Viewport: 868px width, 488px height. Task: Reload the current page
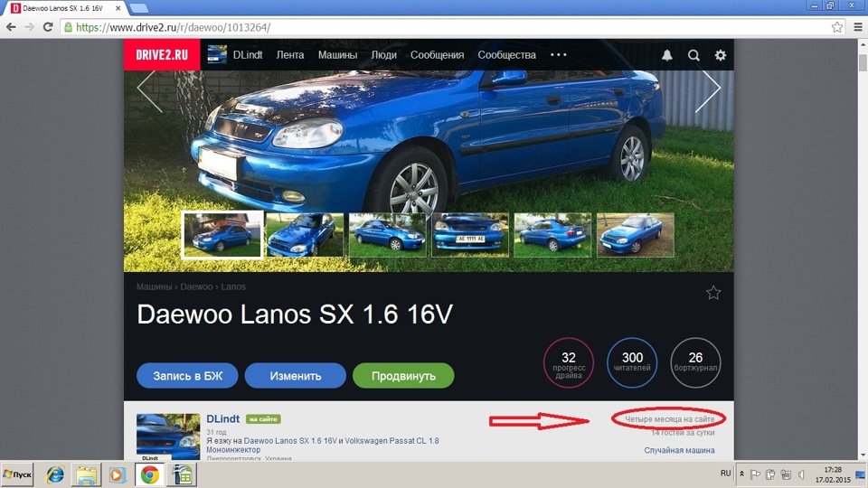[x=48, y=27]
